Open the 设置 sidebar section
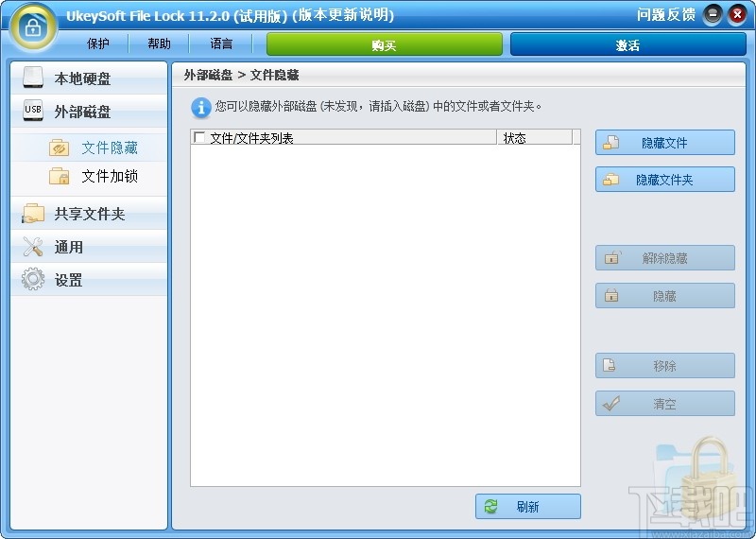 89,280
